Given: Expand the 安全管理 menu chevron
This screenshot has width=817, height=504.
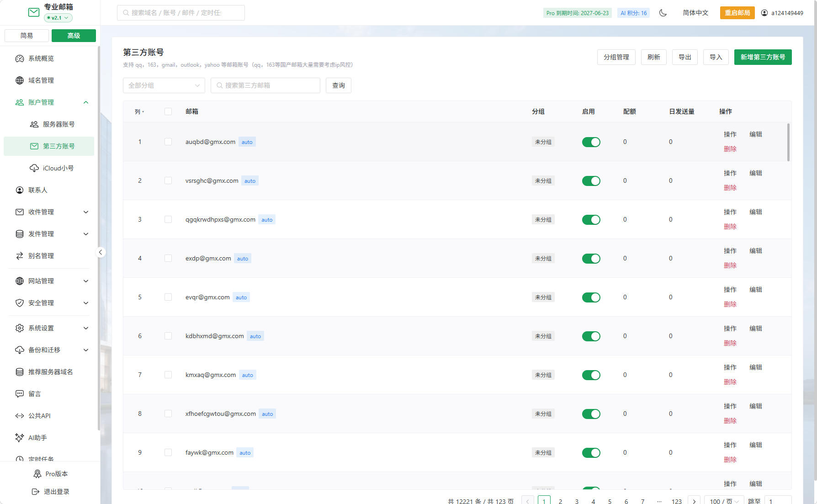Looking at the screenshot, I should pos(86,303).
